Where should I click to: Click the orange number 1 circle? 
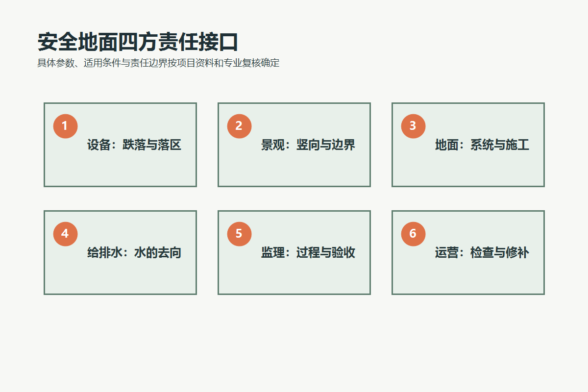(65, 126)
